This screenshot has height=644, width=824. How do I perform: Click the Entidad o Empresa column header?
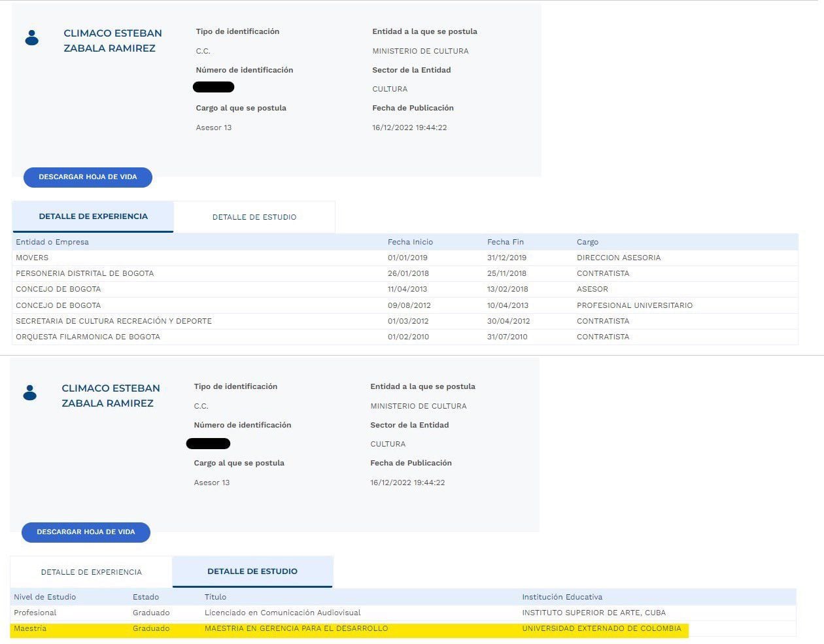[x=52, y=242]
